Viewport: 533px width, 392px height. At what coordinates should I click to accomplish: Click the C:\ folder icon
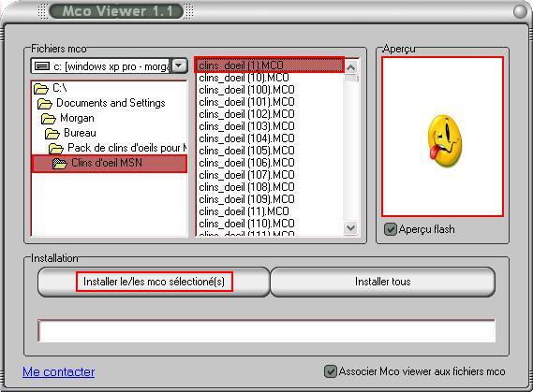(41, 89)
